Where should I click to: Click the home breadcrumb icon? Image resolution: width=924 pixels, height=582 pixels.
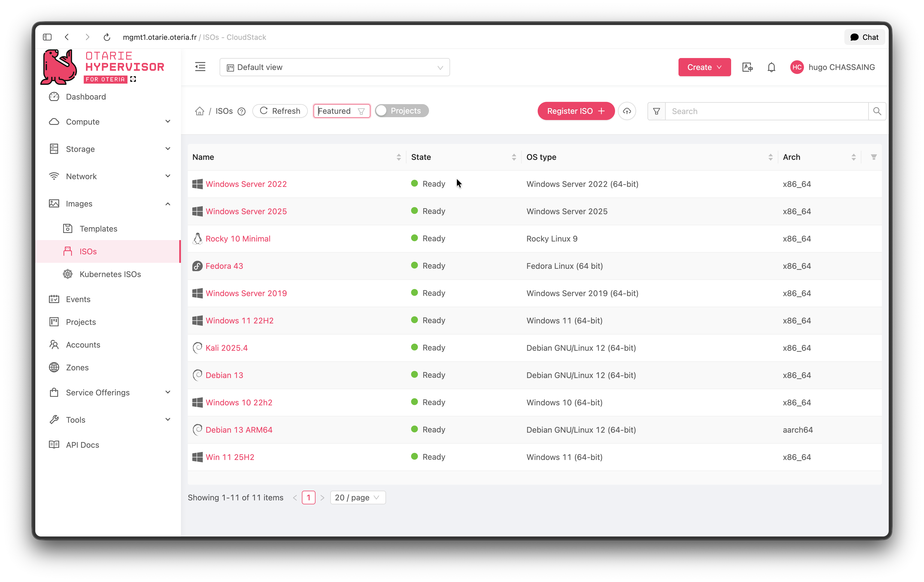199,111
